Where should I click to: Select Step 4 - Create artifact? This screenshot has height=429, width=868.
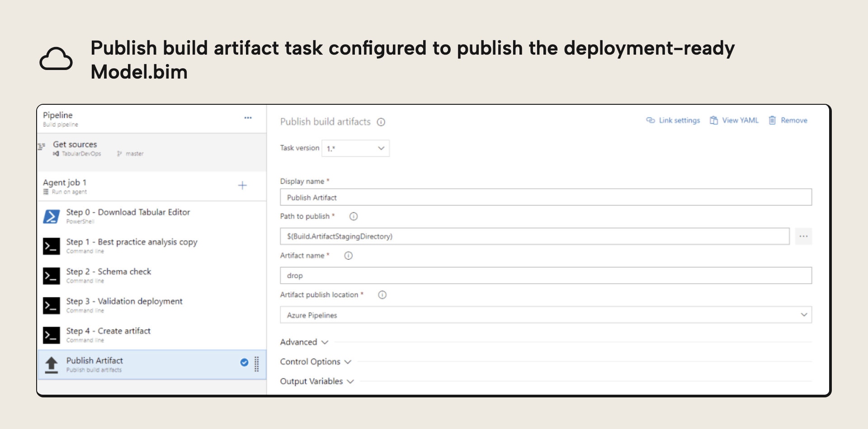click(x=152, y=335)
